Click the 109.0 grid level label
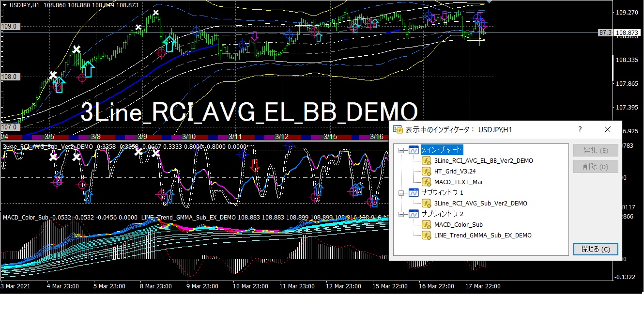Screen dimensions: 644x314 pos(10,26)
